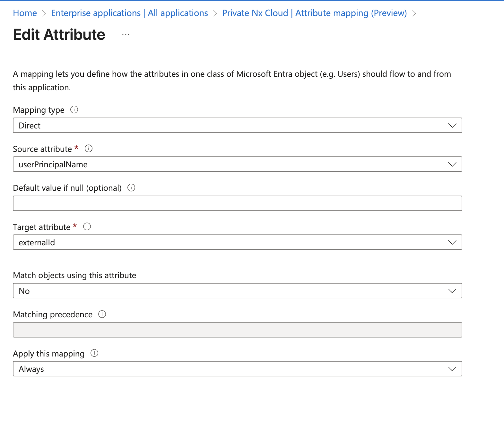Click the Source attribute info icon
This screenshot has width=504, height=422.
coord(89,149)
